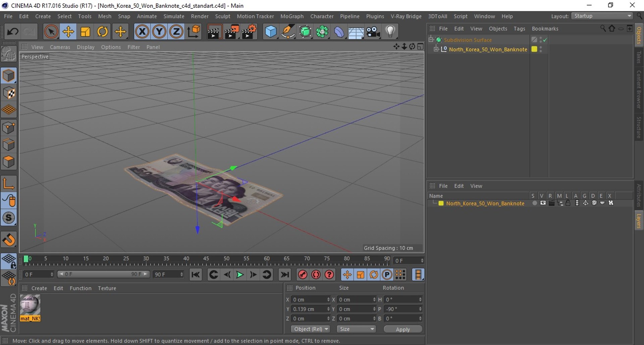Open the spline pen tool
Screen dimensions: 644x345
(288, 32)
